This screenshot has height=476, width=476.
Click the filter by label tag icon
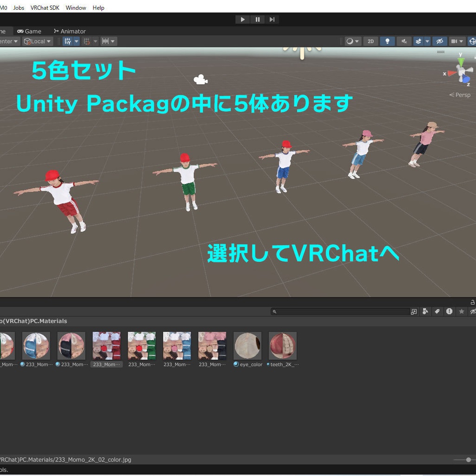[x=437, y=311]
